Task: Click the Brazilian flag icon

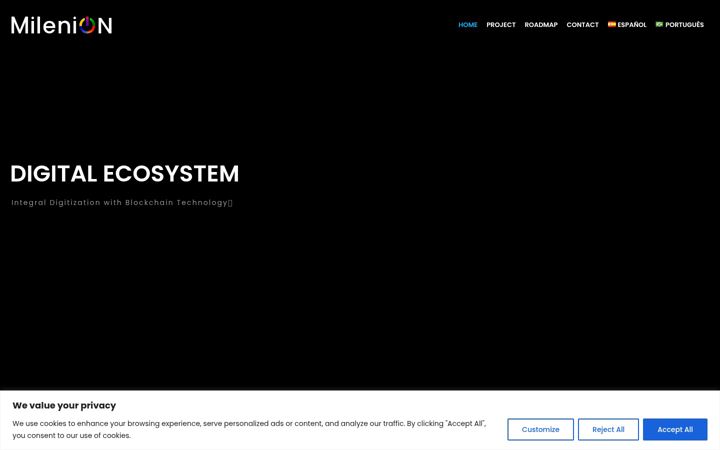Action: (x=659, y=24)
